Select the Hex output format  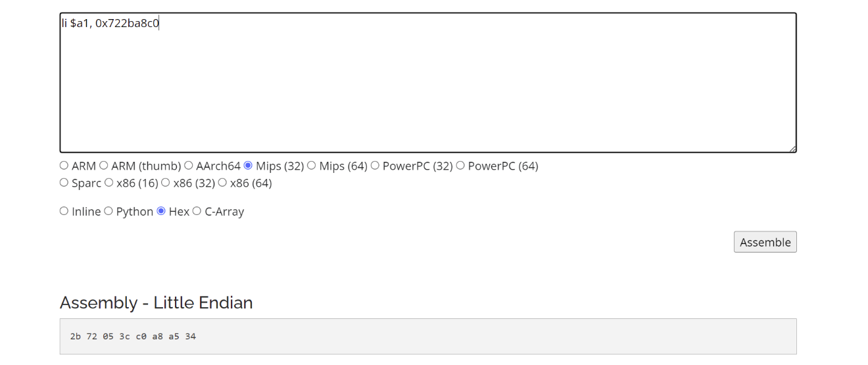tap(161, 211)
